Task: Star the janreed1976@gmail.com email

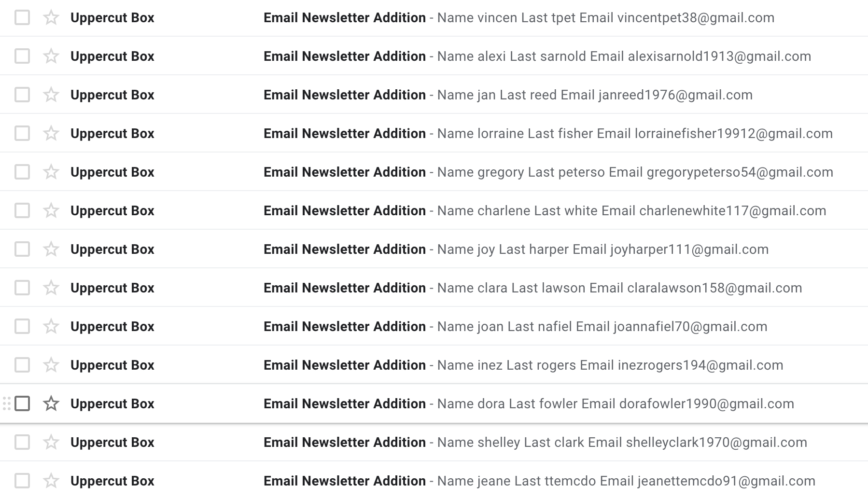Action: [x=51, y=95]
